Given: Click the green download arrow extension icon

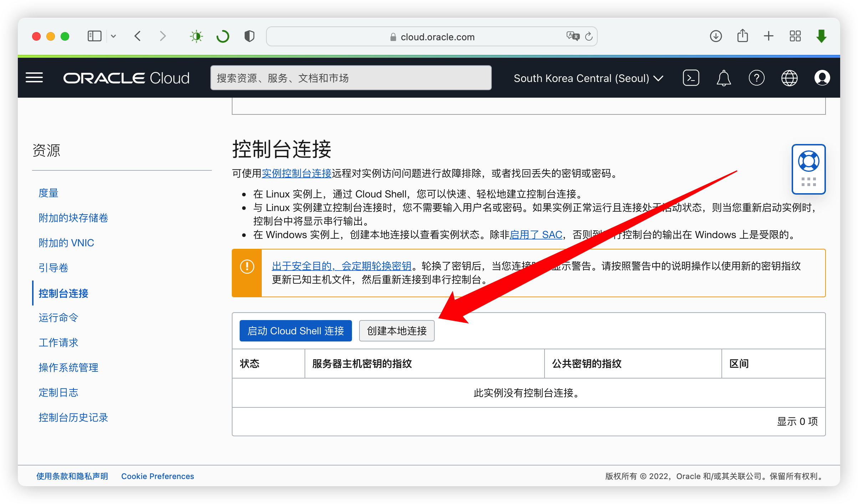Looking at the screenshot, I should tap(821, 36).
